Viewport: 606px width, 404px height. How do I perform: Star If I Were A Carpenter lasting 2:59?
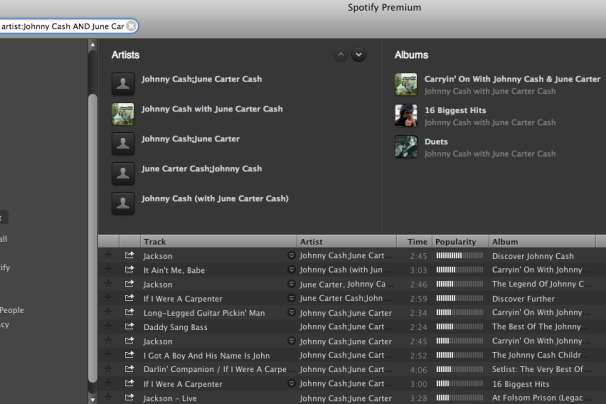(x=109, y=298)
